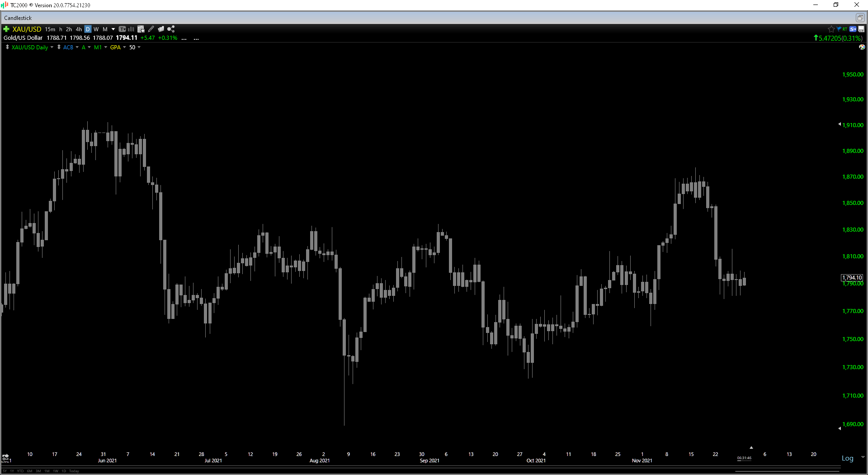Click the sync arrows icon at bottom-left

5,457
